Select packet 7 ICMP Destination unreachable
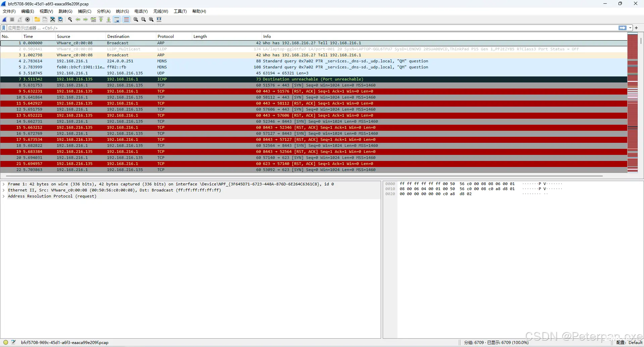 coord(314,79)
